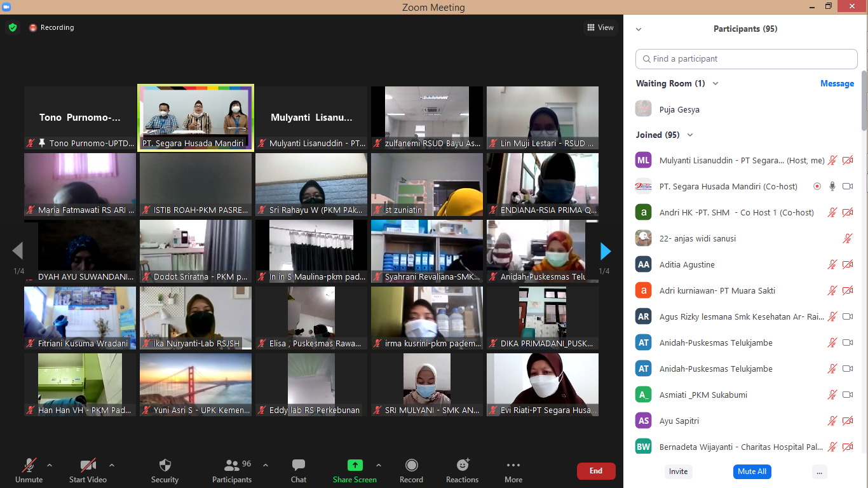Click the Message link for waiting room

[x=837, y=83]
